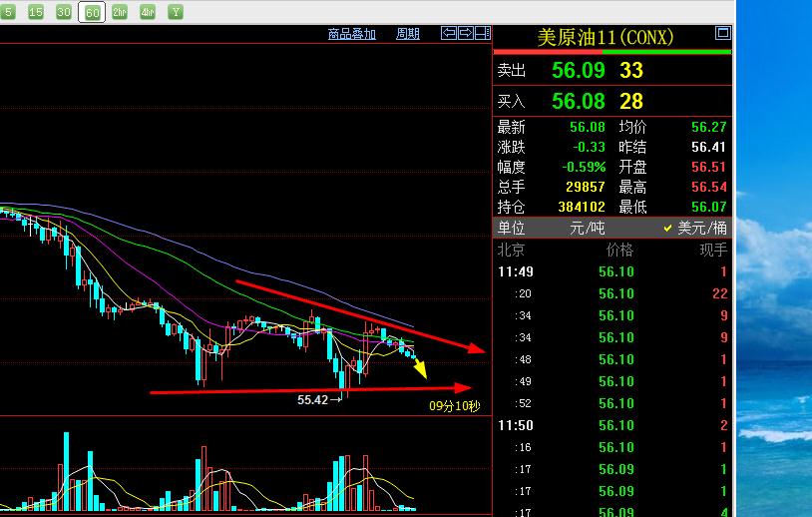Image resolution: width=812 pixels, height=517 pixels.
Task: Click the 价格 column header
Action: point(619,251)
